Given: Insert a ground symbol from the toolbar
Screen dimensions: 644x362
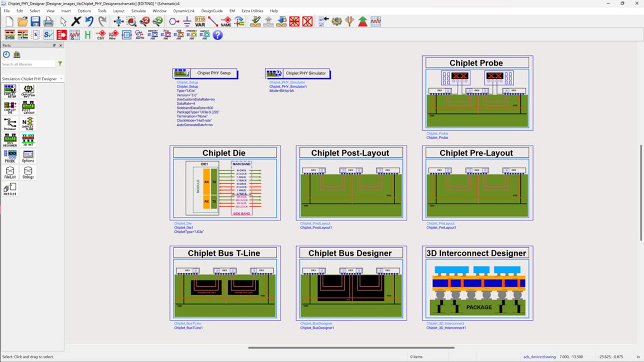Looking at the screenshot, I should pyautogui.click(x=187, y=21).
